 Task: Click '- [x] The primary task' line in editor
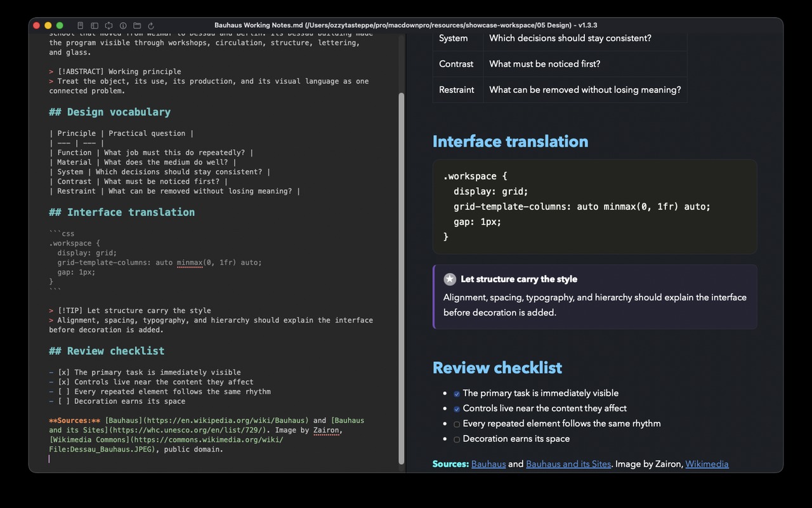coord(145,372)
